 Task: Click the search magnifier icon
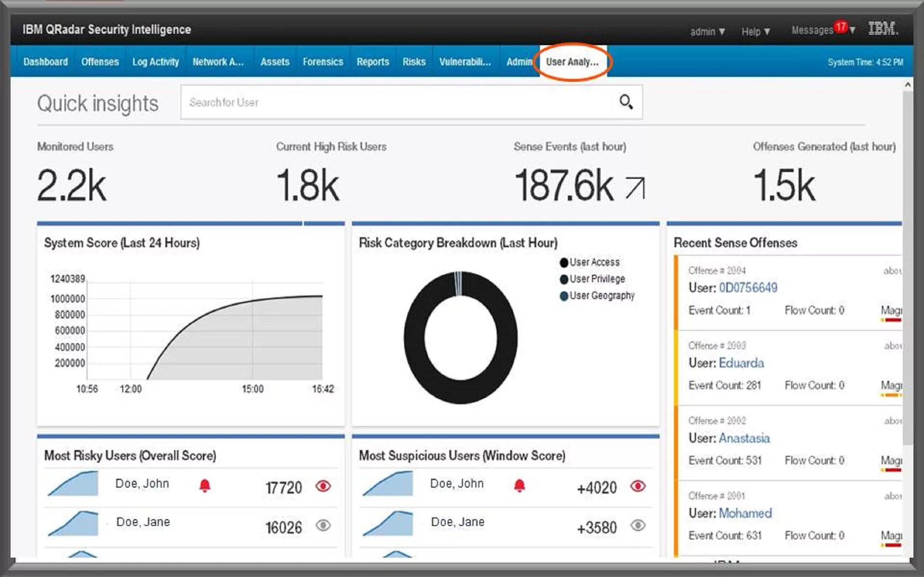pyautogui.click(x=626, y=102)
